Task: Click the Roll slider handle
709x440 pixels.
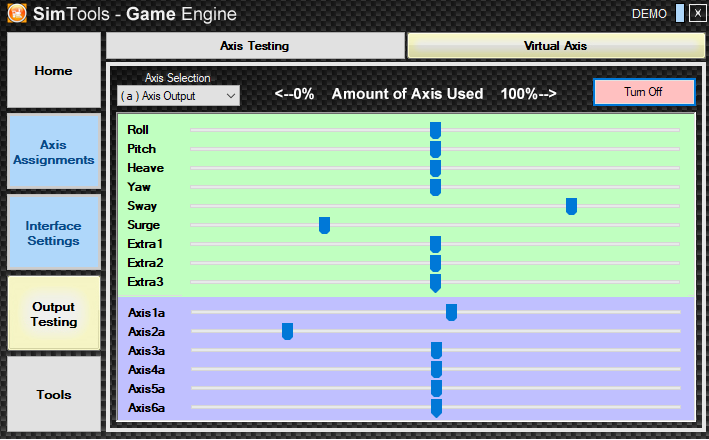Action: coord(435,130)
